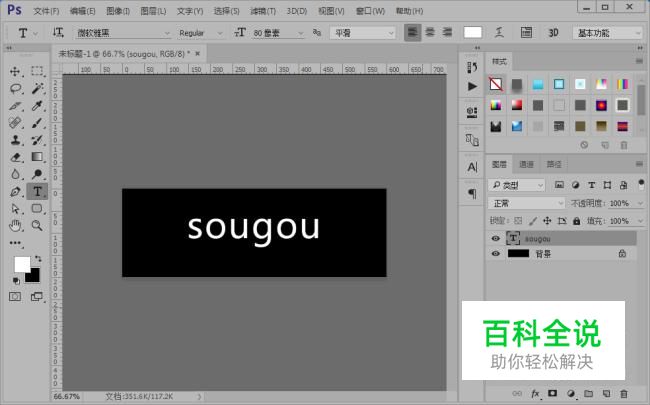Select the History Brush tool
The height and width of the screenshot is (405, 650).
click(37, 140)
